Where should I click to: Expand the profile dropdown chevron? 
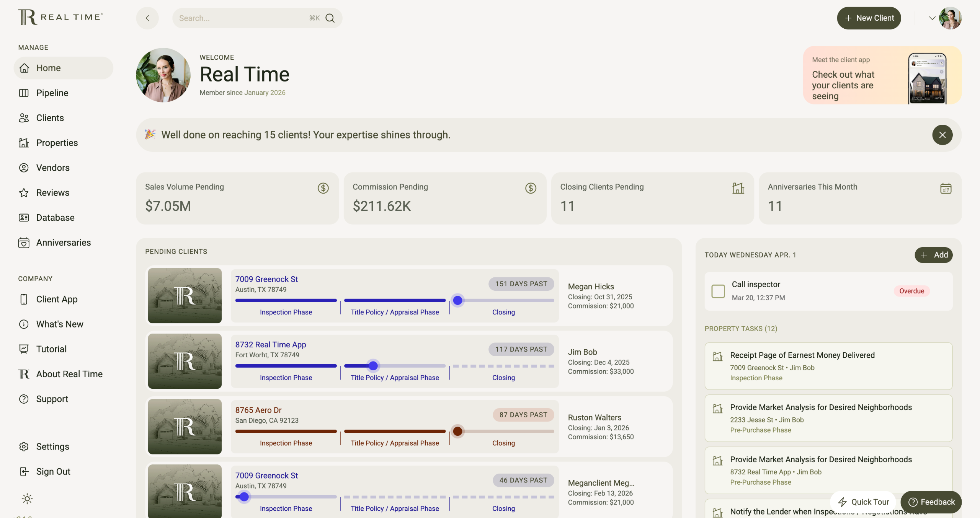[932, 18]
